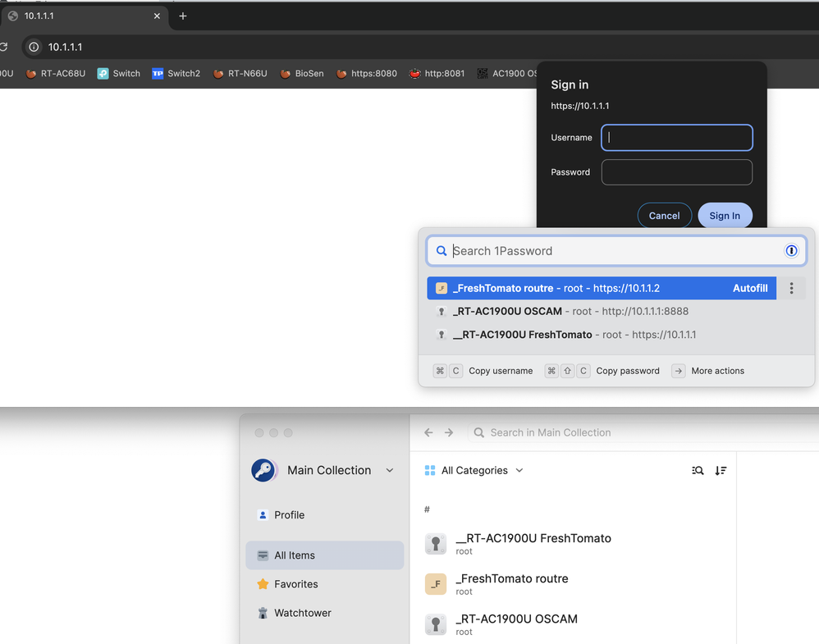Open Profile in the sidebar
819x644 pixels.
[325, 515]
